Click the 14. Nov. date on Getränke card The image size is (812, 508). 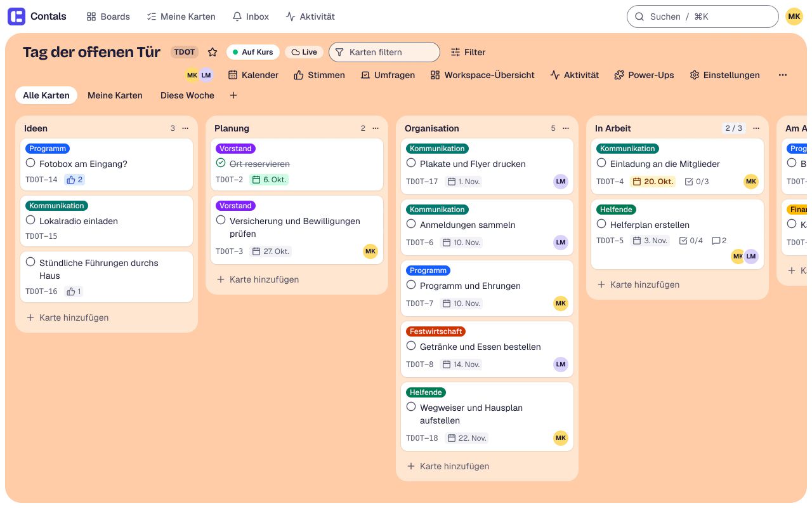[462, 364]
